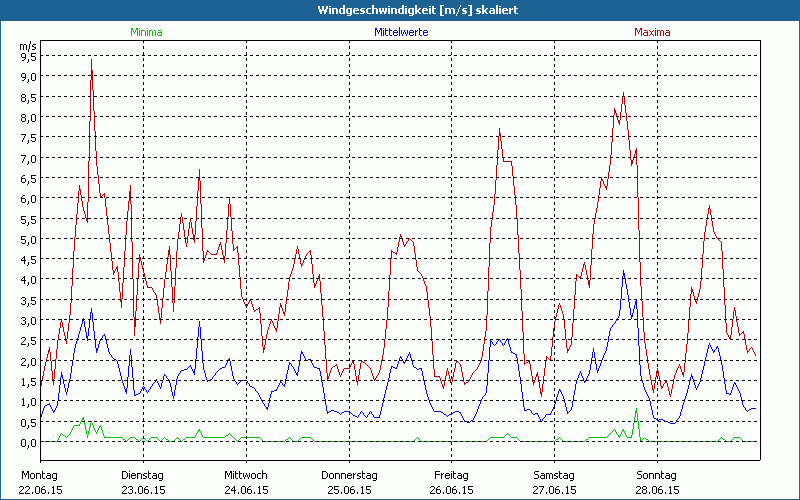This screenshot has height=500, width=800.
Task: Click the date '23.06.15'
Action: tap(143, 490)
